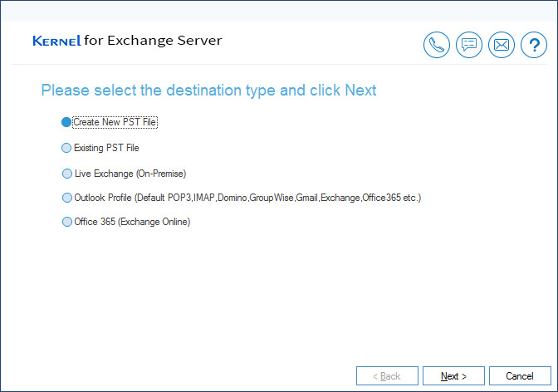Click the 'Please select the destination type' heading
Image resolution: width=558 pixels, height=392 pixels.
point(208,91)
